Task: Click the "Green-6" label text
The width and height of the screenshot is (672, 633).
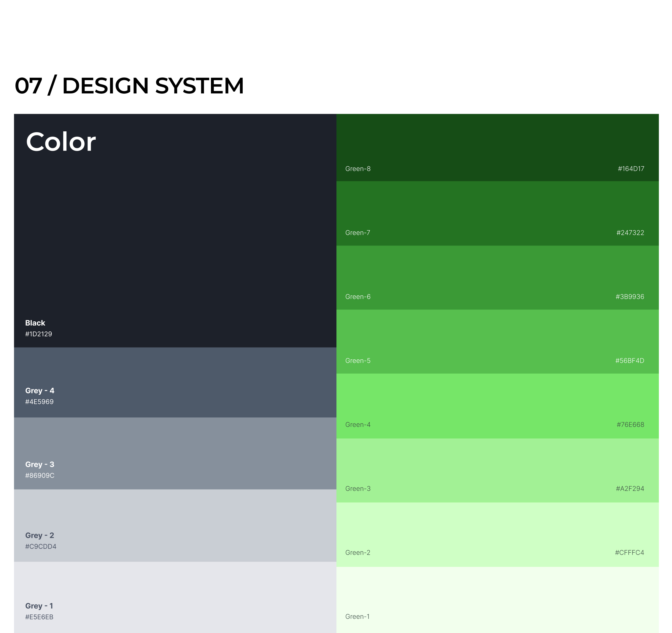Action: (x=358, y=296)
